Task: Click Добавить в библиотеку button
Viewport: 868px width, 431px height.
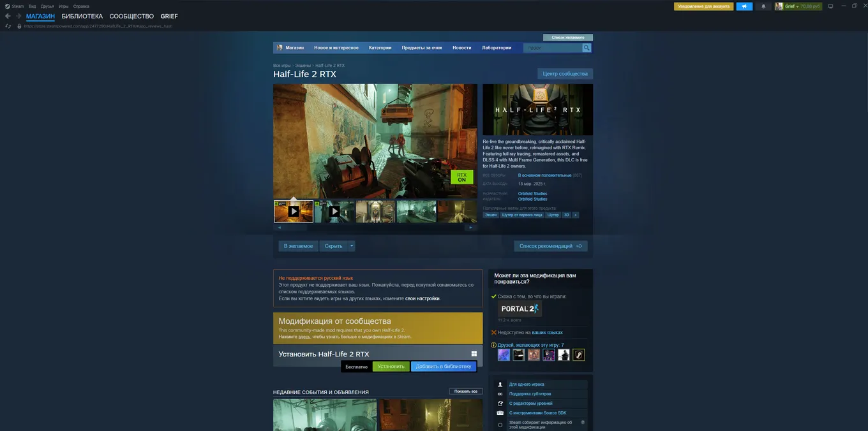Action: click(x=444, y=367)
